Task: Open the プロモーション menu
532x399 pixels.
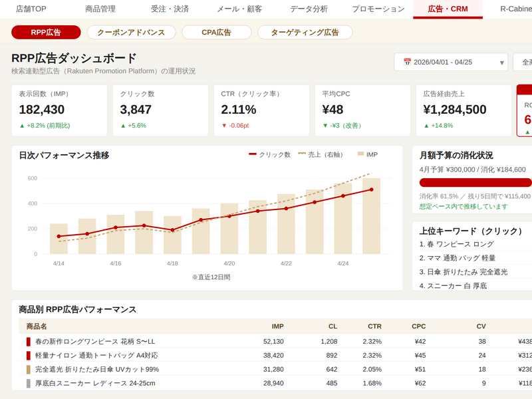Action: 378,9
